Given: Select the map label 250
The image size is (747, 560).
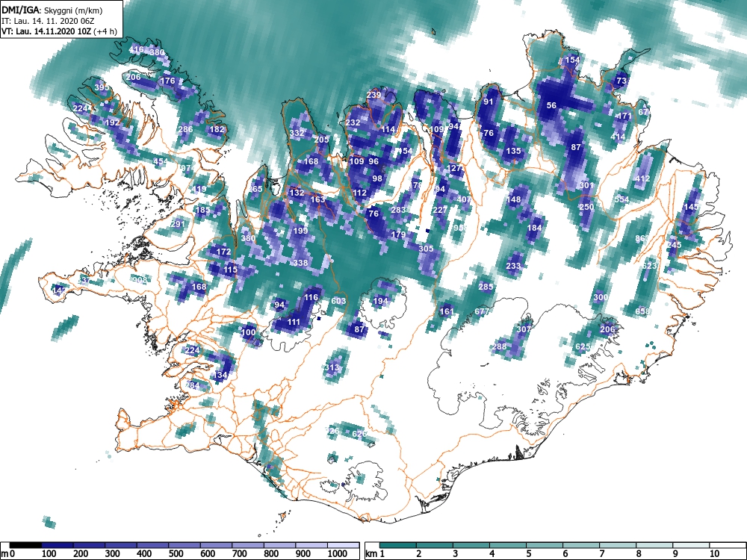Looking at the screenshot, I should (x=586, y=207).
